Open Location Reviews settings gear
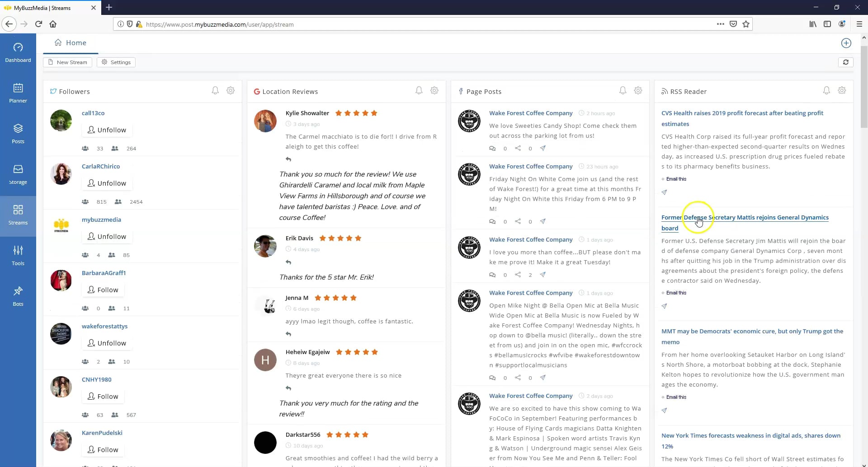 [x=434, y=91]
